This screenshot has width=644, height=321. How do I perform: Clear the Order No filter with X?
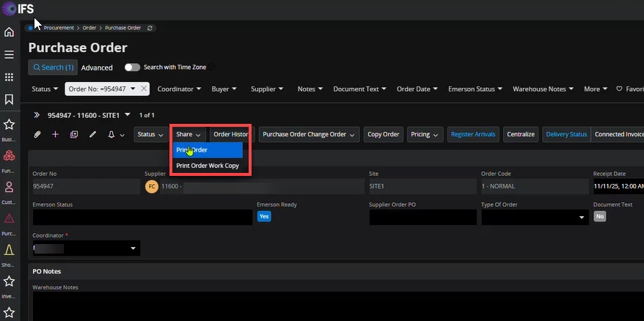[144, 89]
